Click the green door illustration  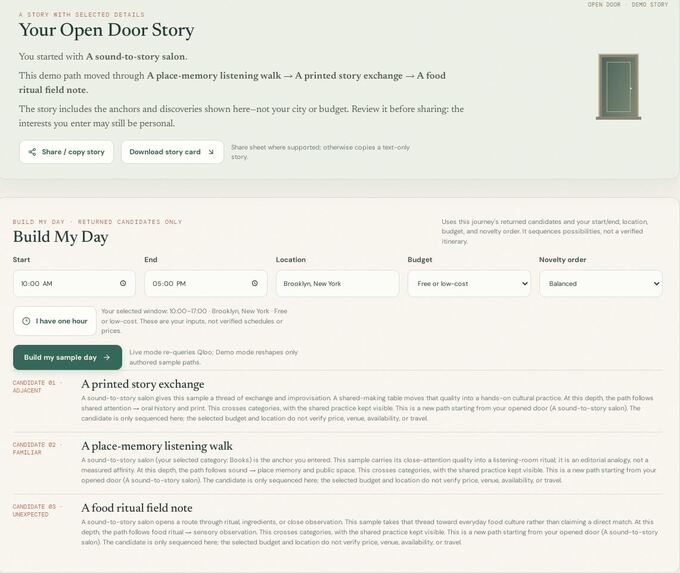[618, 87]
